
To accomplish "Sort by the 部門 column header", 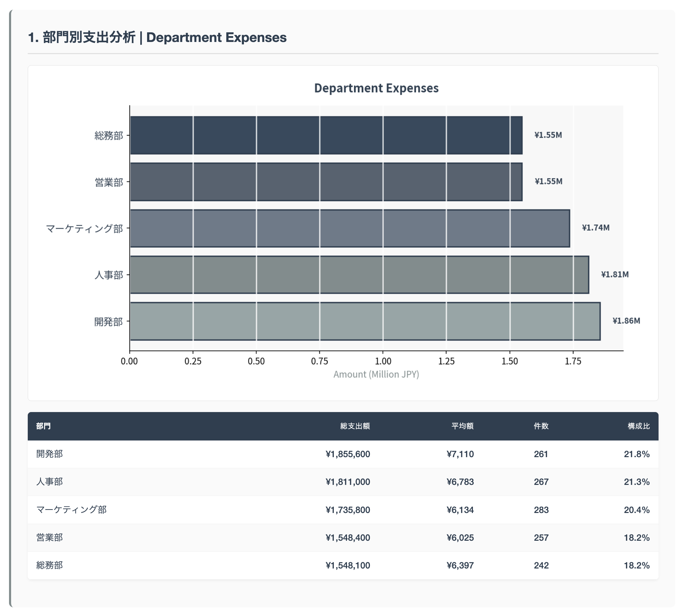I will 42,426.
